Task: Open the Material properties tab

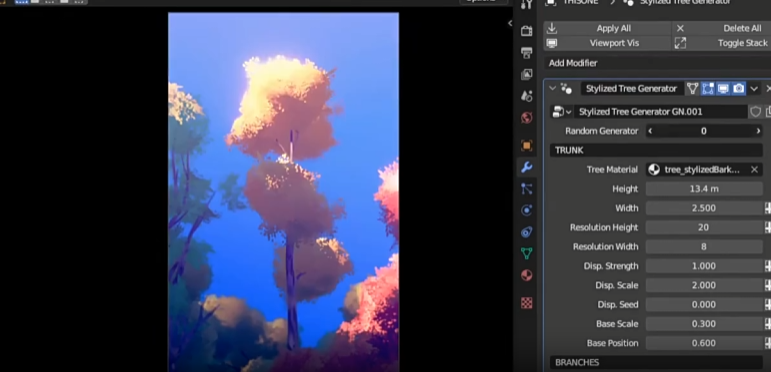Action: (527, 275)
